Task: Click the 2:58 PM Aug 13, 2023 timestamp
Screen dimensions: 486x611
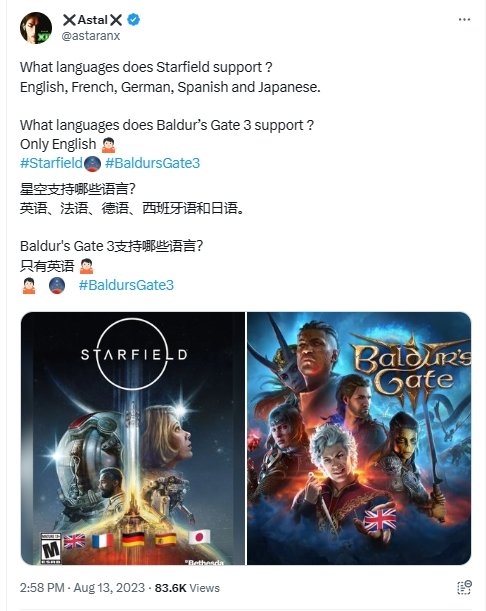Action: click(x=82, y=588)
